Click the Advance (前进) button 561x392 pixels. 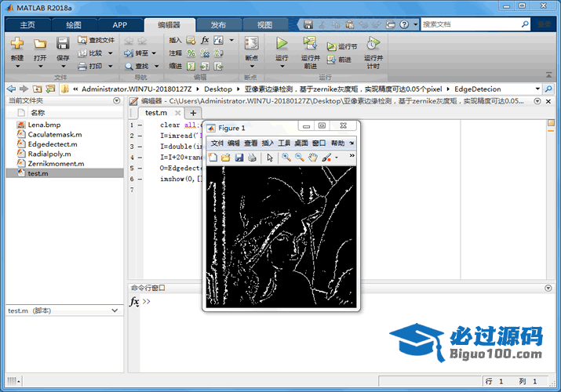pyautogui.click(x=339, y=60)
